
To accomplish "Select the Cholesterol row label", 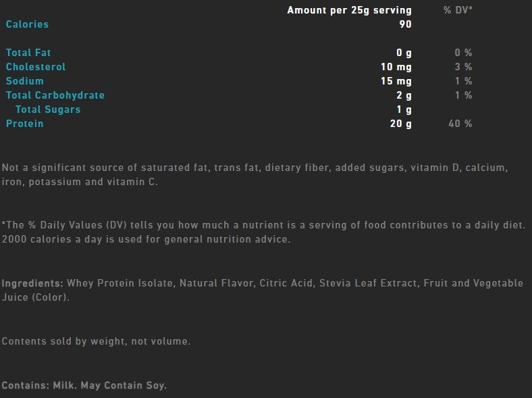I will (x=36, y=67).
